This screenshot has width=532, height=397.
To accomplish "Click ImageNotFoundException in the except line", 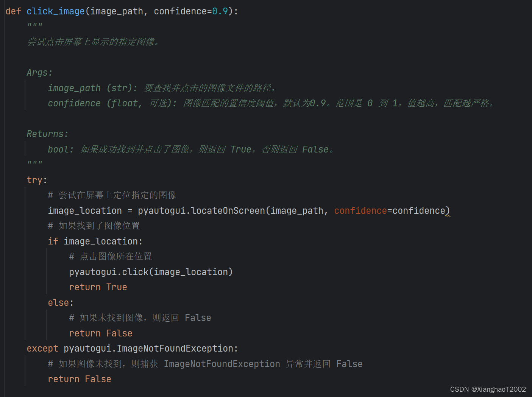I will coord(175,349).
